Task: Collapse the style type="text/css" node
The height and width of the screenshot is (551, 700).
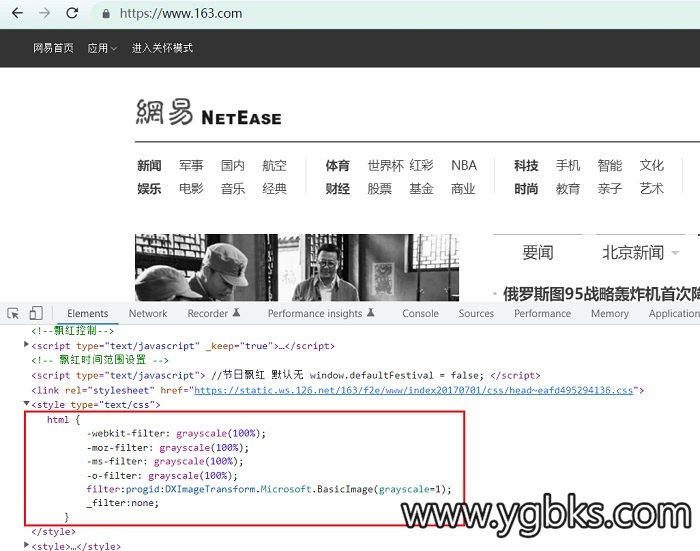Action: click(26, 403)
